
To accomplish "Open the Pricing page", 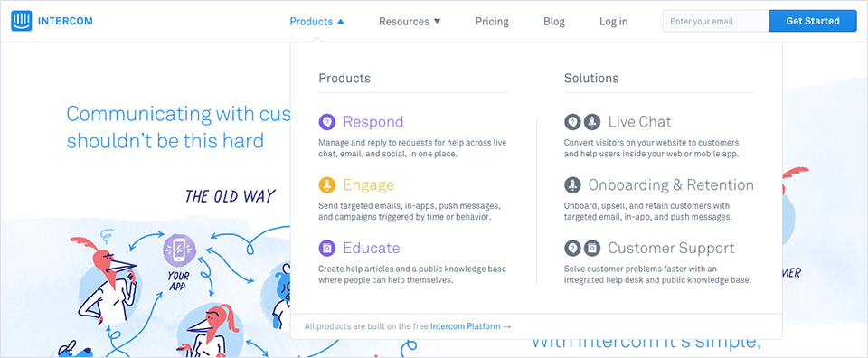I will point(492,22).
